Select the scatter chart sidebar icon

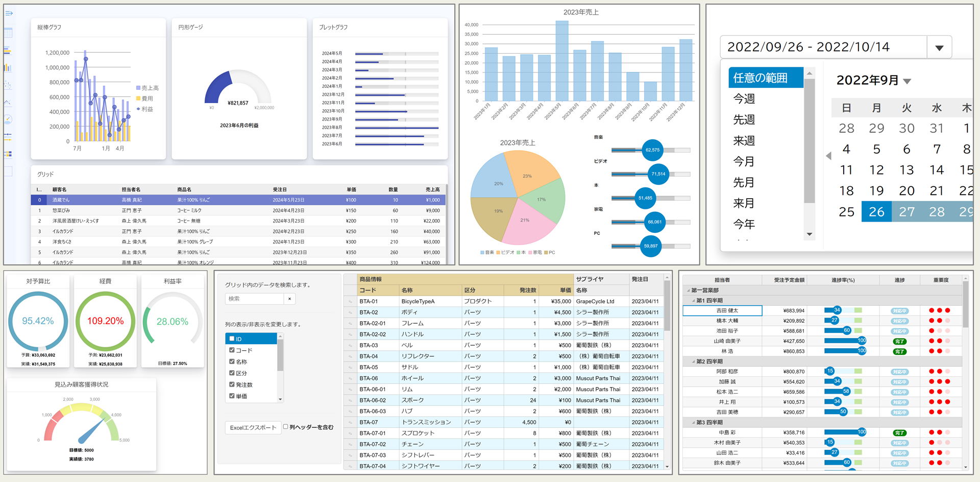point(8,85)
